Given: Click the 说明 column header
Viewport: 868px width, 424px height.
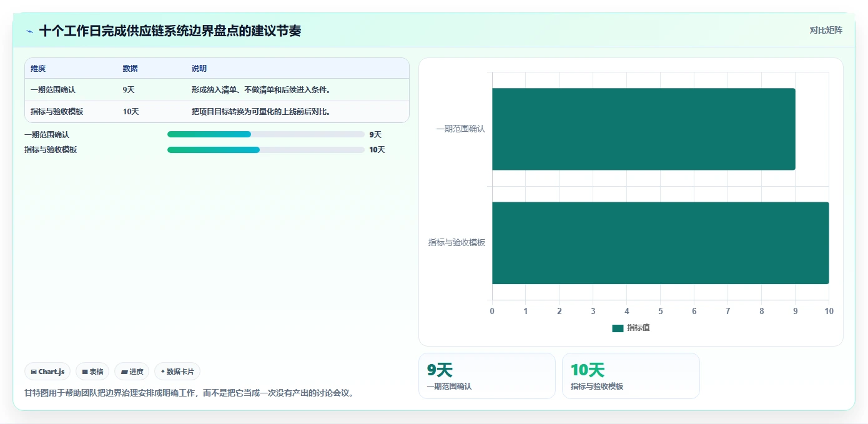Looking at the screenshot, I should coord(199,69).
